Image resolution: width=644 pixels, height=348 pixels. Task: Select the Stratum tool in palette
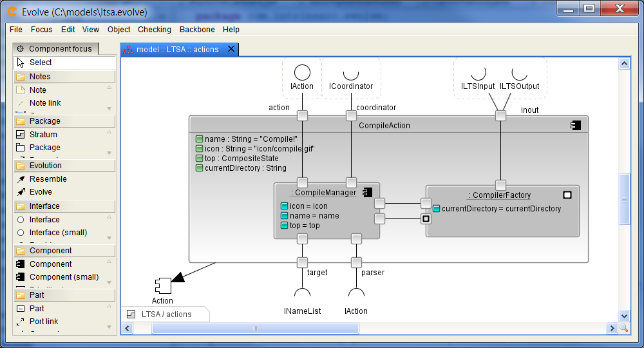pos(43,135)
